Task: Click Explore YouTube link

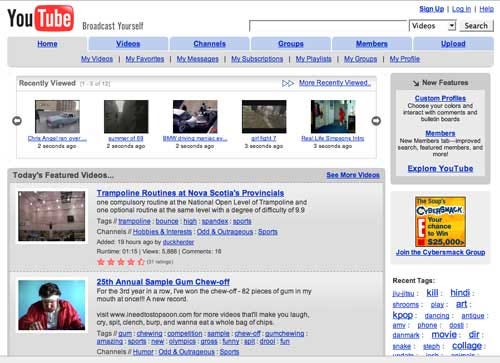Action: [x=440, y=169]
